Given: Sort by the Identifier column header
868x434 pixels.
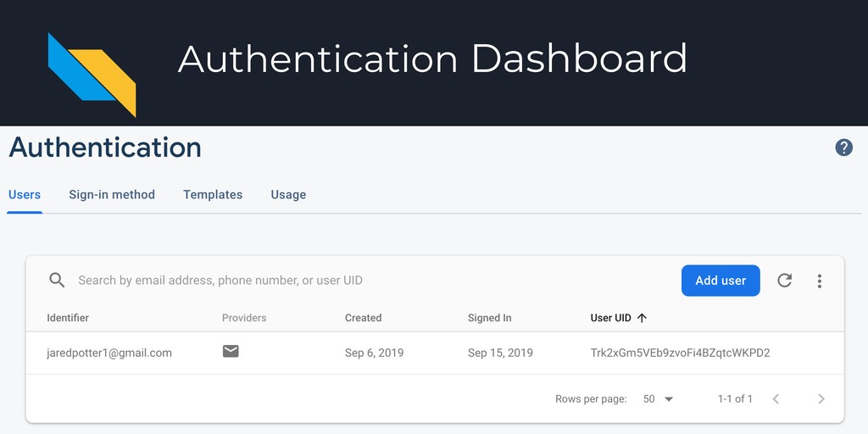Looking at the screenshot, I should pyautogui.click(x=68, y=318).
